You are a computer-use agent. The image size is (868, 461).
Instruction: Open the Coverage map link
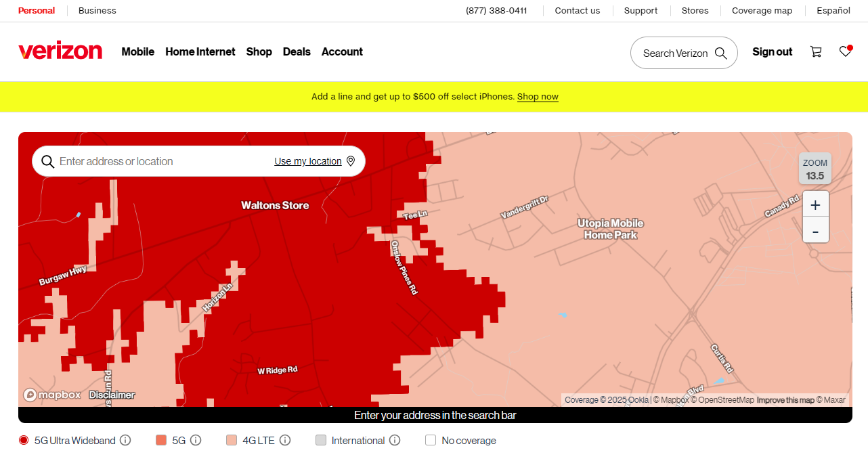(x=762, y=10)
